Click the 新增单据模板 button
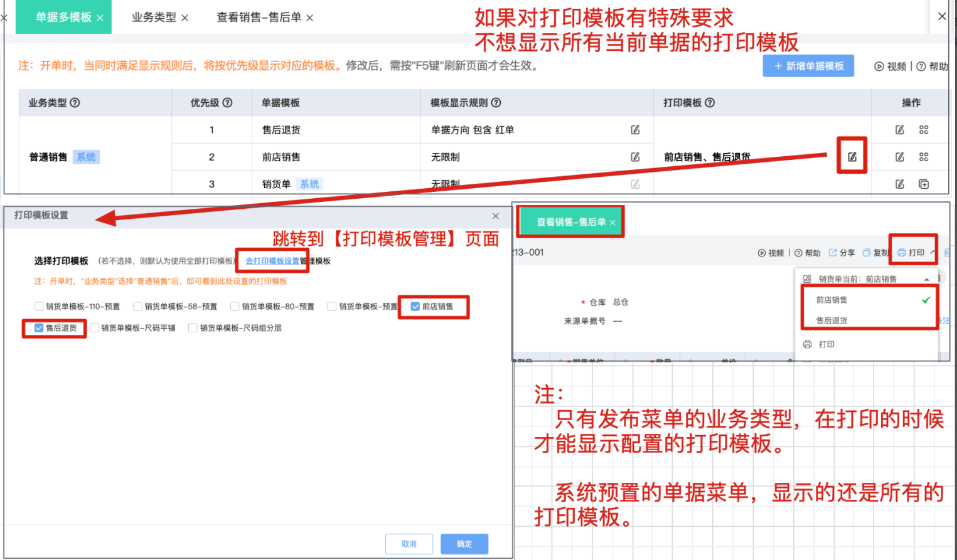The image size is (957, 560). [x=808, y=66]
